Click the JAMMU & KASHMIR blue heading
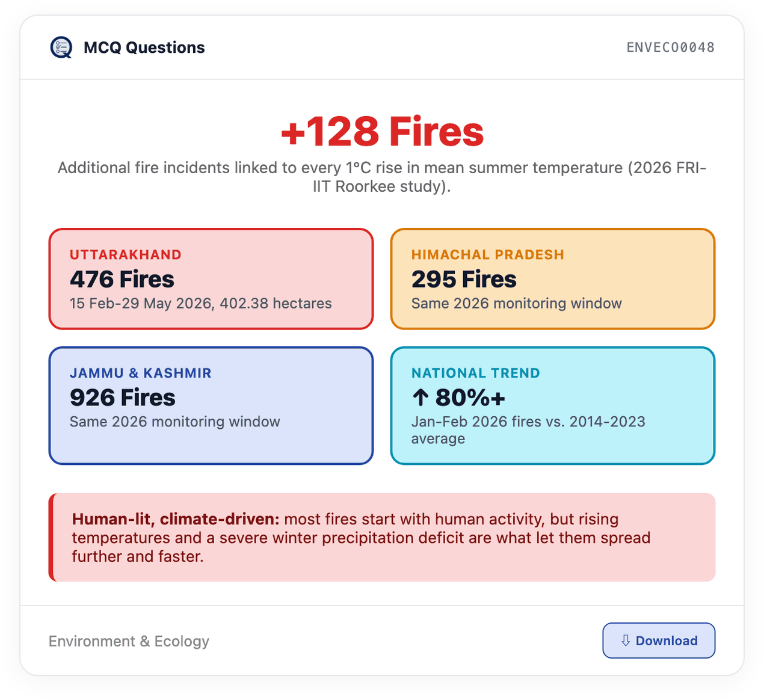 tap(141, 373)
